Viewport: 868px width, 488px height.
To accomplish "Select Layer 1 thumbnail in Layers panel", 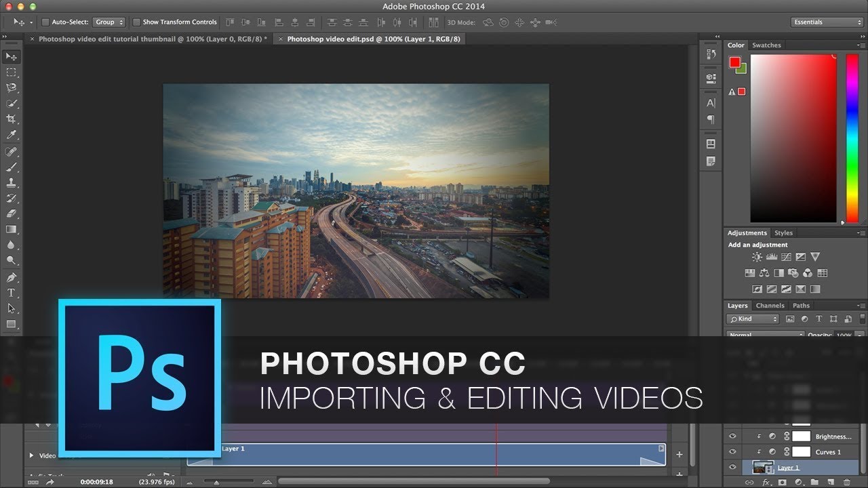I will tap(764, 468).
